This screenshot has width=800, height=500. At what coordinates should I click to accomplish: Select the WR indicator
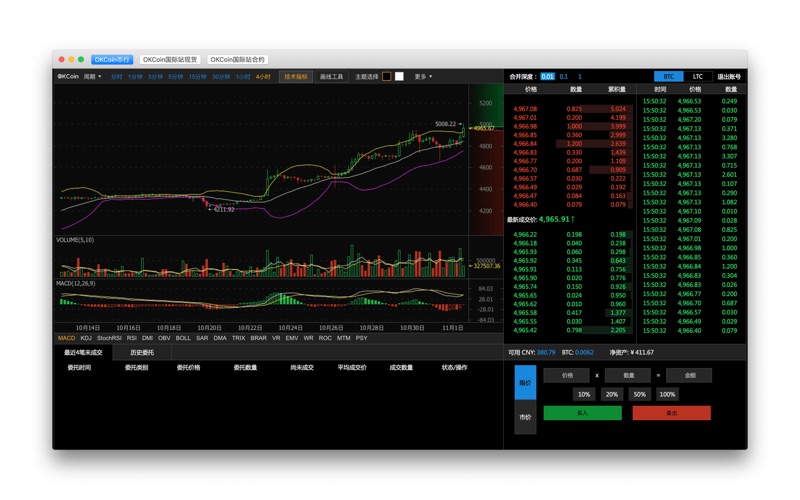309,338
